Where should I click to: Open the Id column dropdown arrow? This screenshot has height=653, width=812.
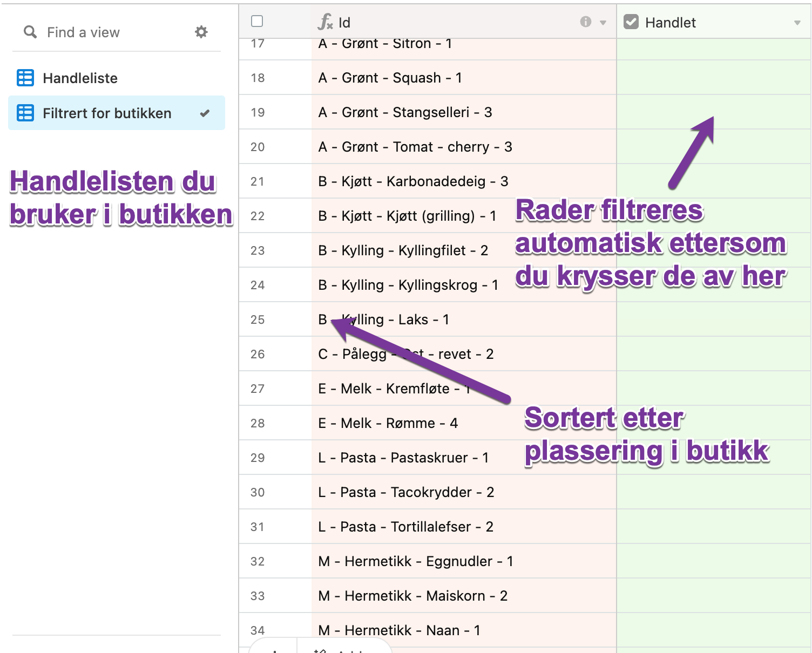click(x=603, y=23)
